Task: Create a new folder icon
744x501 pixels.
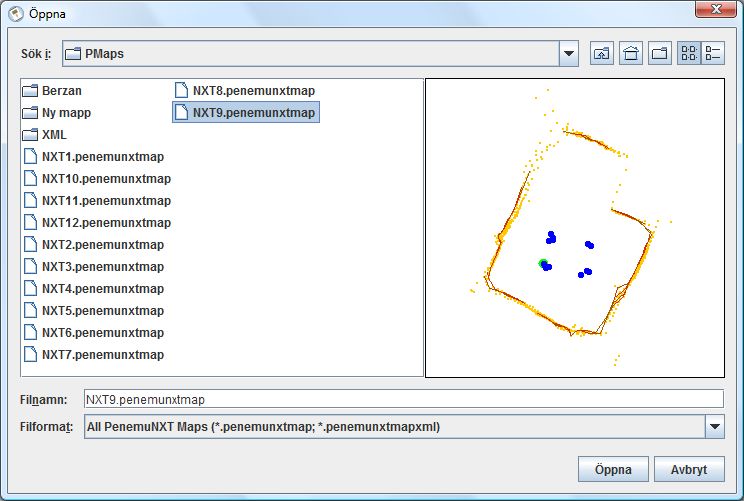Action: click(660, 53)
